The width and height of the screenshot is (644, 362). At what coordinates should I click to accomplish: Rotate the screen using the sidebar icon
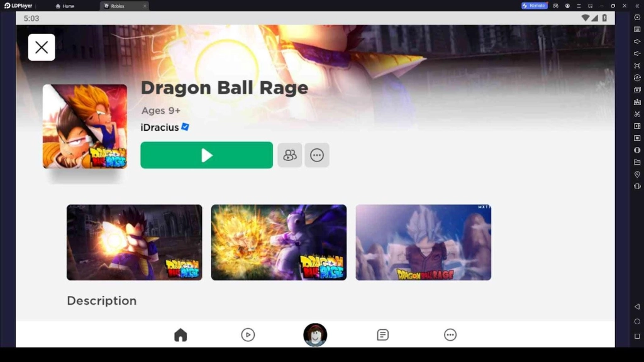(x=637, y=186)
